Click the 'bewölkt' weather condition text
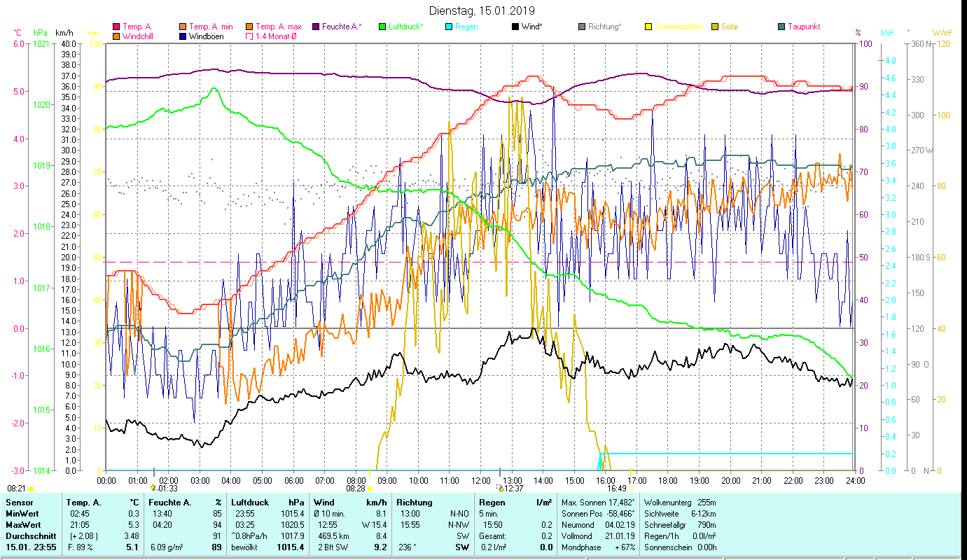The width and height of the screenshot is (967, 560). (x=245, y=547)
